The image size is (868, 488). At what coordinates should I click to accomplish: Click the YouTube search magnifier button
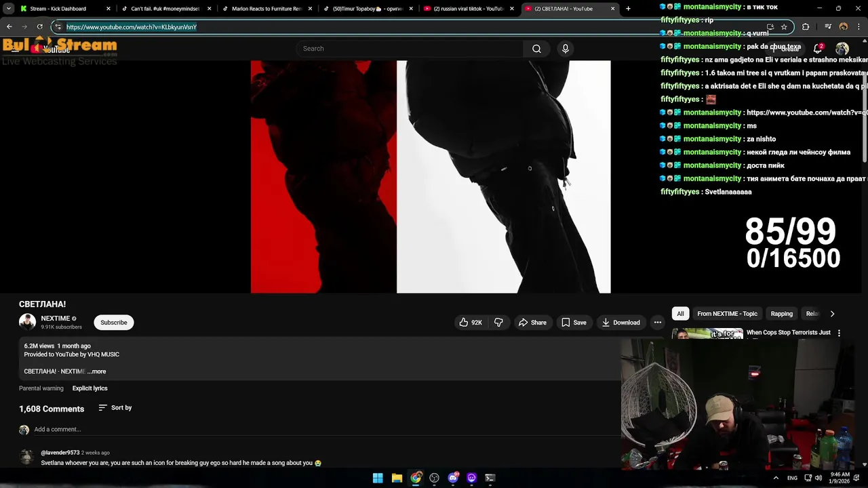pyautogui.click(x=536, y=49)
